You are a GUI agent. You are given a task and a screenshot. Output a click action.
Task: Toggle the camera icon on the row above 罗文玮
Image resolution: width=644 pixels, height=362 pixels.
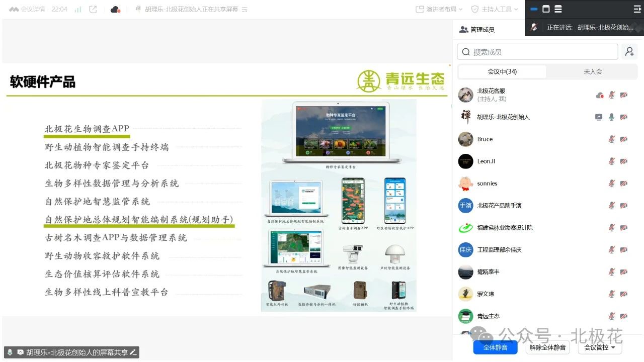click(x=624, y=272)
